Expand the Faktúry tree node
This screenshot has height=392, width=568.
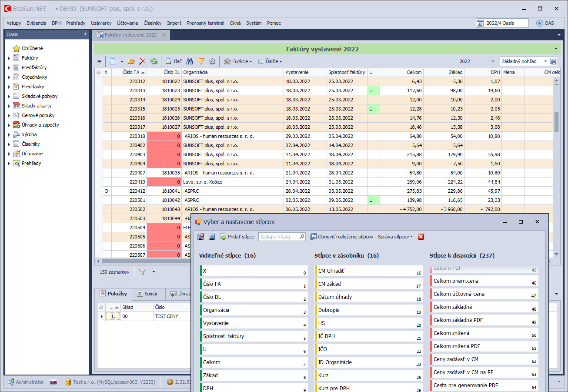point(9,58)
